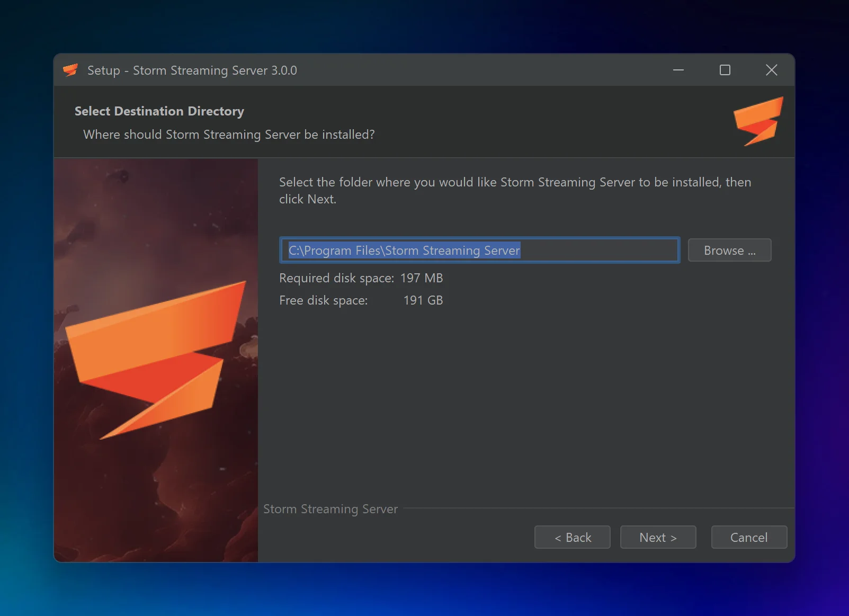Open the Browse dialog for the destination folder

[x=729, y=250]
